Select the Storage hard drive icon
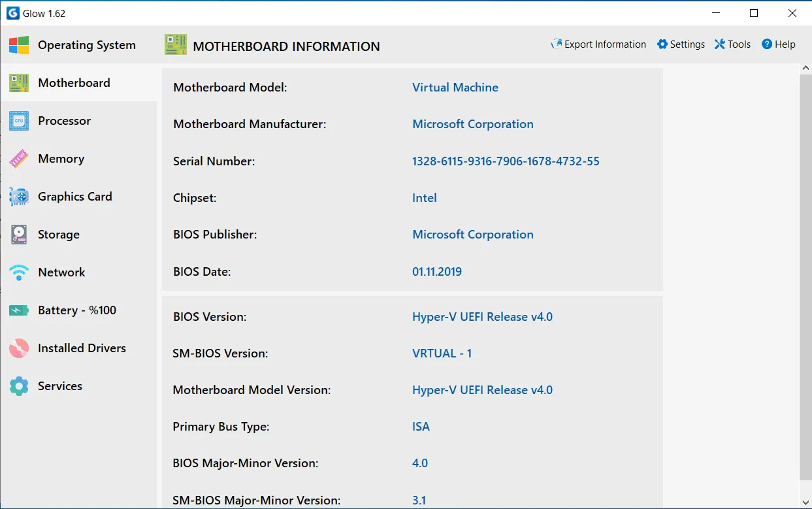 pyautogui.click(x=19, y=235)
